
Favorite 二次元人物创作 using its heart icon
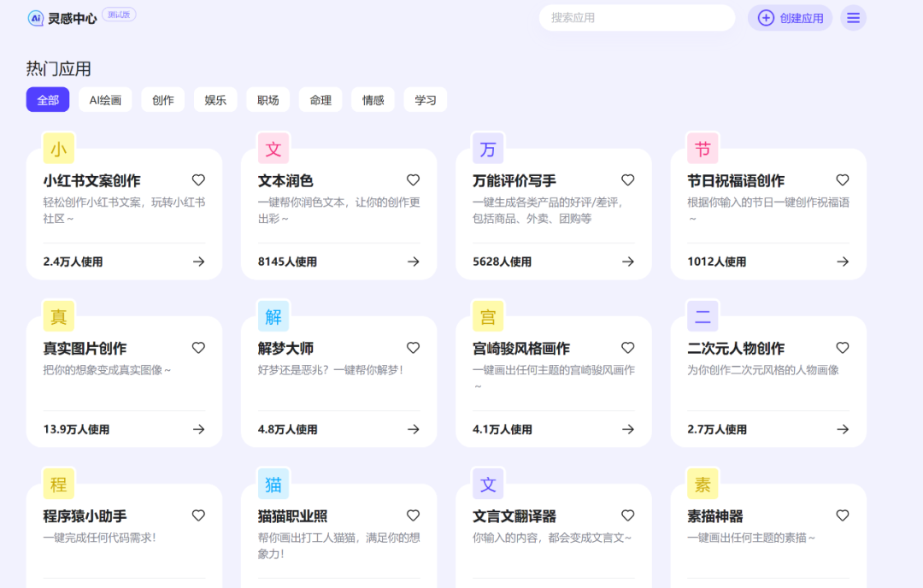(842, 348)
